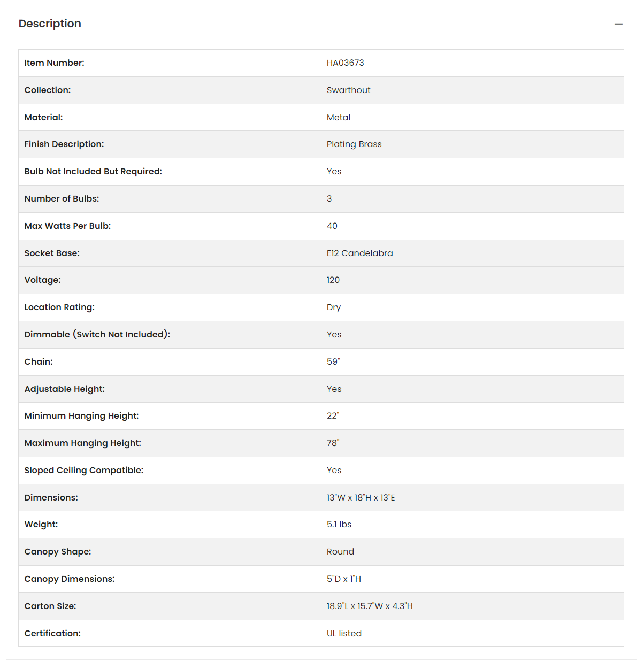Click the Bulb Not Included But Required label
The image size is (644, 662).
[x=93, y=171]
